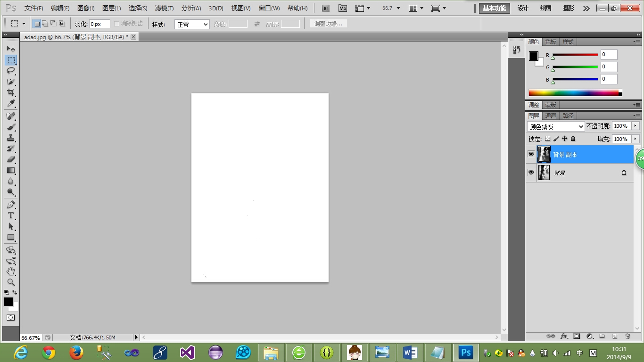
Task: Switch to 色板 tab
Action: point(551,41)
